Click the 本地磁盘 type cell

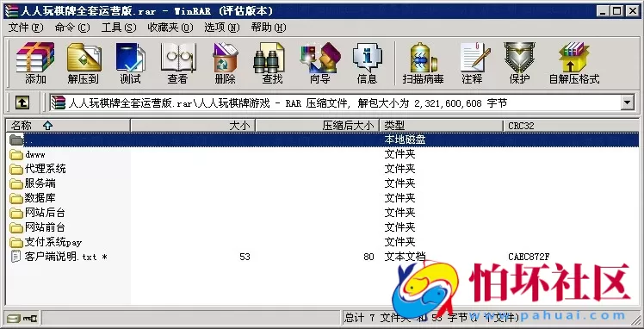click(405, 140)
